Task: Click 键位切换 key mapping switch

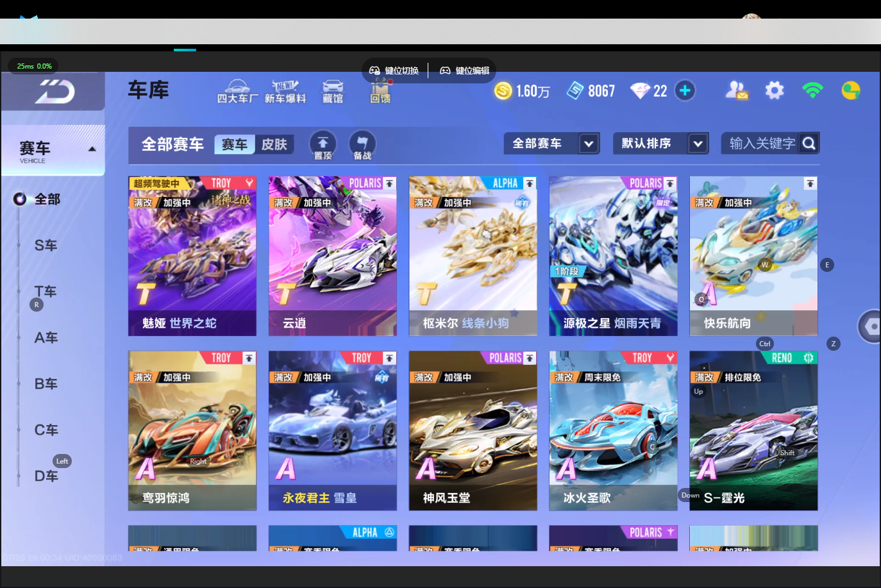Action: click(x=394, y=71)
